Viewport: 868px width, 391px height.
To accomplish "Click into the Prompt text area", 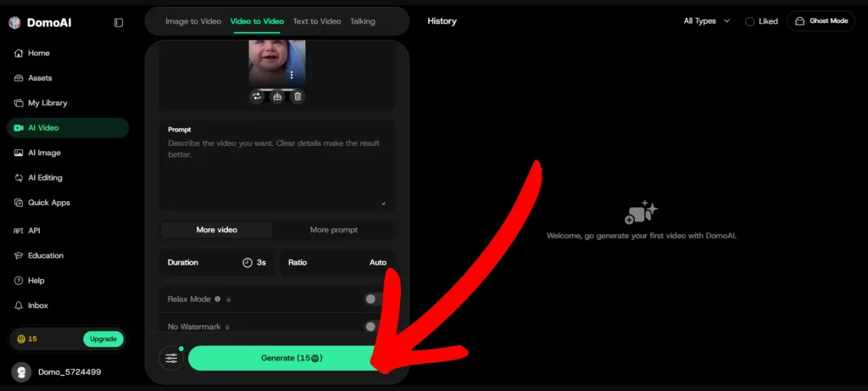I will tap(277, 171).
